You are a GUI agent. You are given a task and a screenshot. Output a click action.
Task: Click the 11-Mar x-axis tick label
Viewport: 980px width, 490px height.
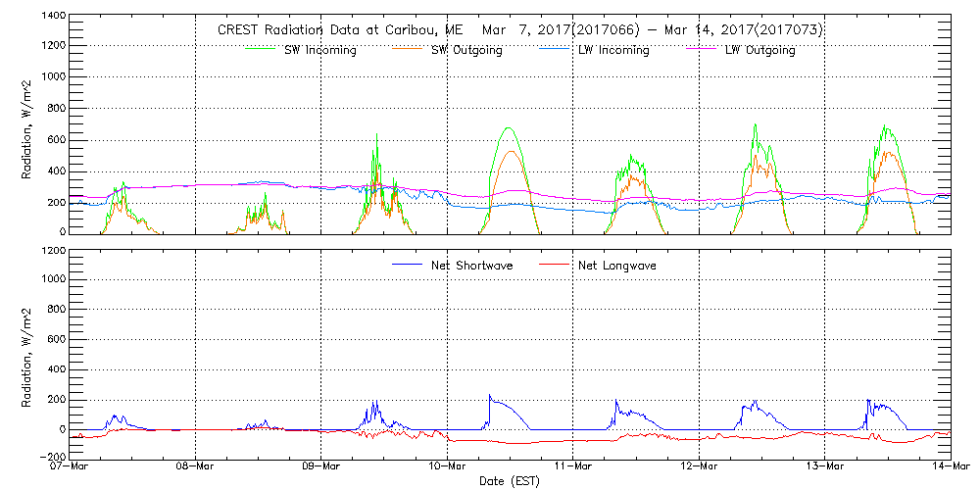click(573, 465)
